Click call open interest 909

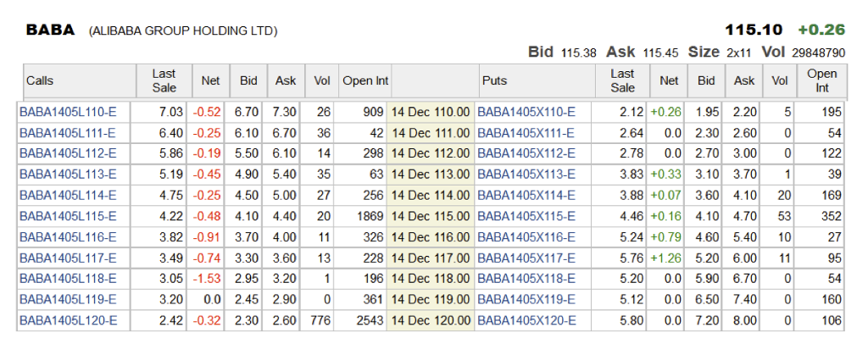[373, 112]
